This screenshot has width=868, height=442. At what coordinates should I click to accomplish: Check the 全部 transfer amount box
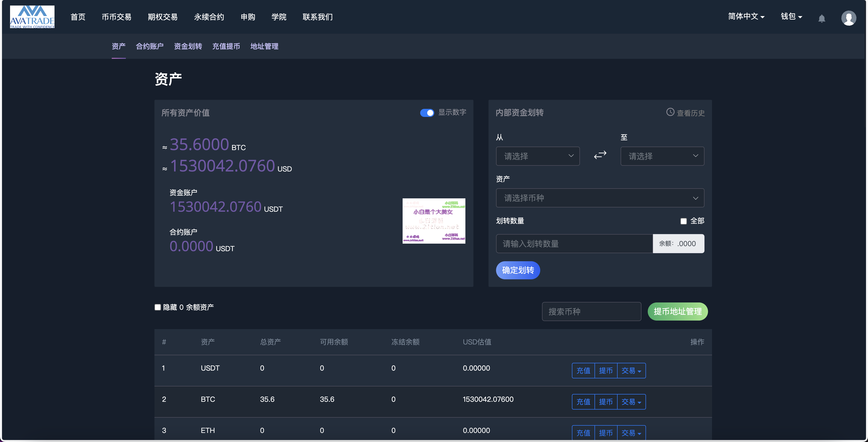click(x=683, y=221)
